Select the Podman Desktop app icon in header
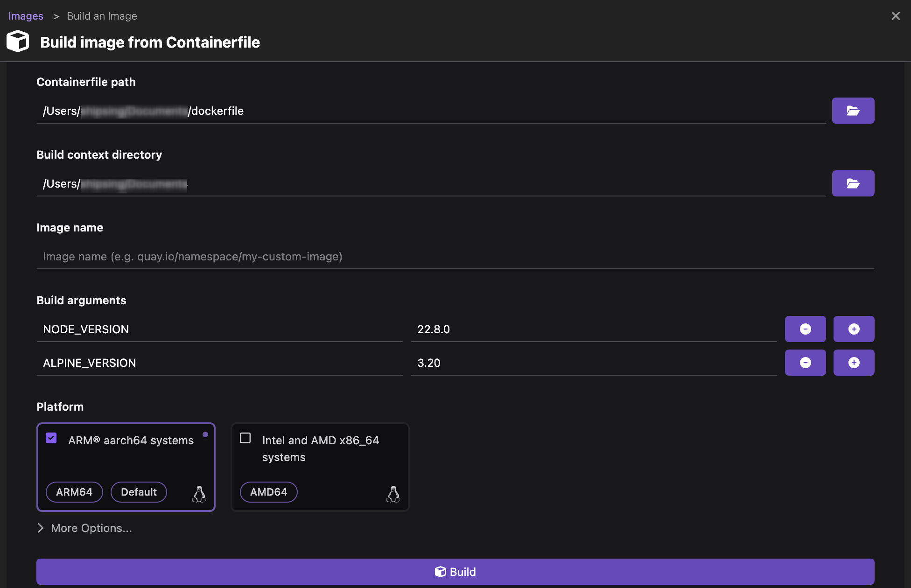Viewport: 911px width, 588px height. tap(18, 42)
